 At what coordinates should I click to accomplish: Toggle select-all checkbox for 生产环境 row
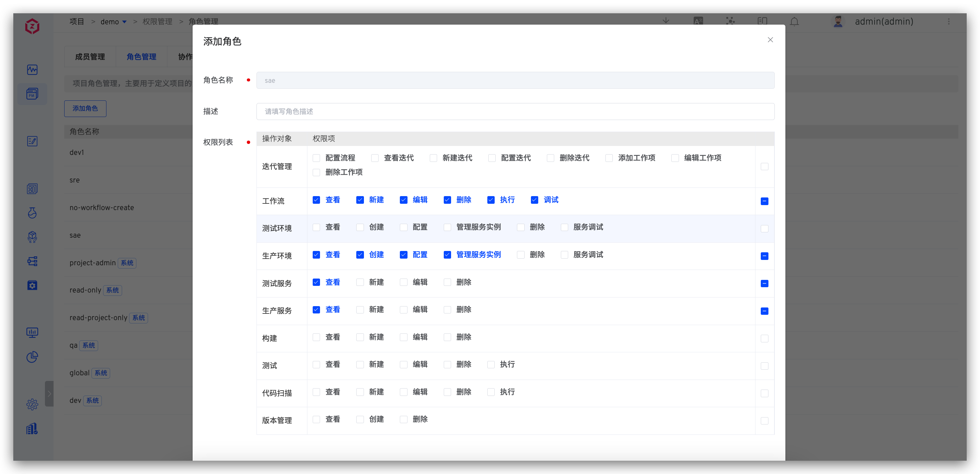(764, 256)
